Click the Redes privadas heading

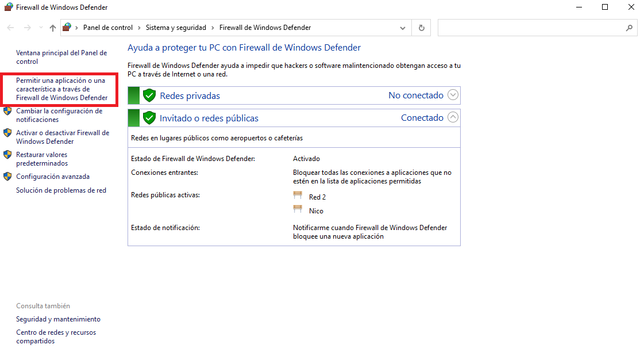pos(190,96)
